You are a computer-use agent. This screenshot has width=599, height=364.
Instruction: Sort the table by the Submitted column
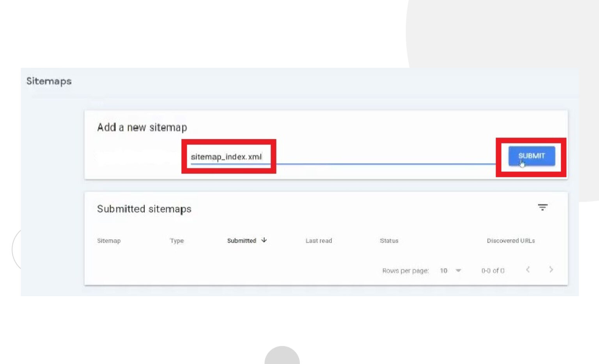pyautogui.click(x=242, y=241)
